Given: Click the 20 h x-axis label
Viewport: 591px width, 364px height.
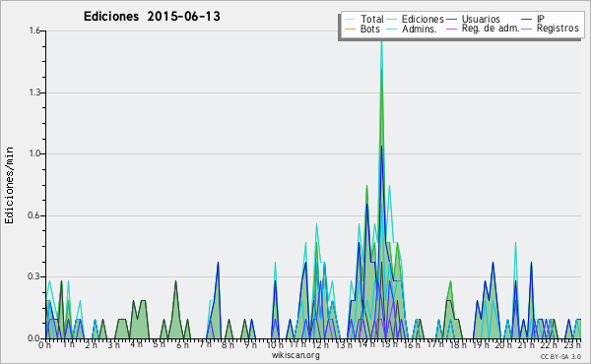Looking at the screenshot, I should (503, 344).
